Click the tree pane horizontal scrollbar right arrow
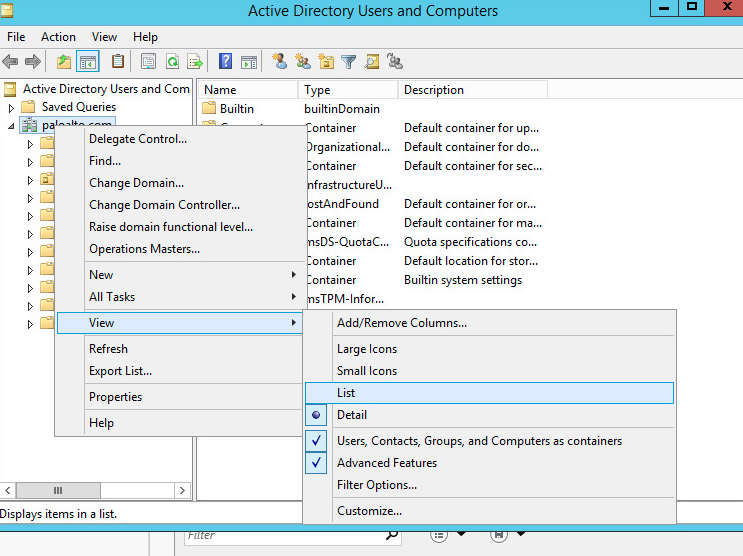Viewport: 743px width, 556px height. 184,490
